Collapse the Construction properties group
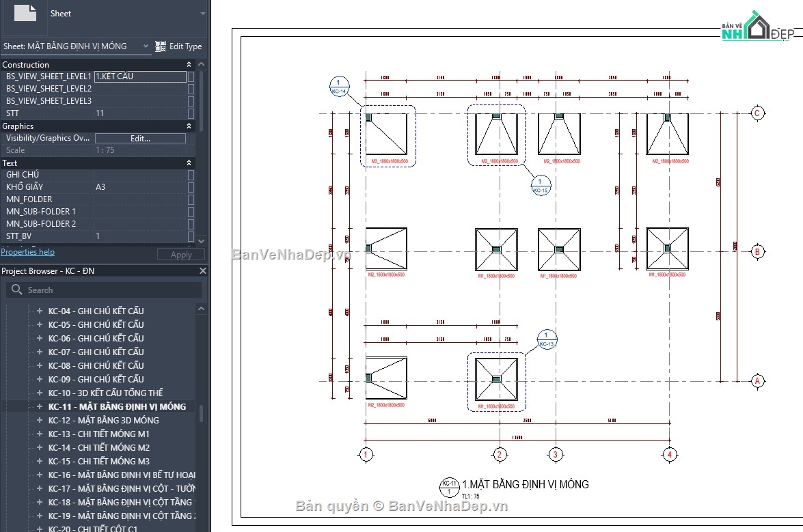Viewport: 803px width, 532px height. [189, 64]
